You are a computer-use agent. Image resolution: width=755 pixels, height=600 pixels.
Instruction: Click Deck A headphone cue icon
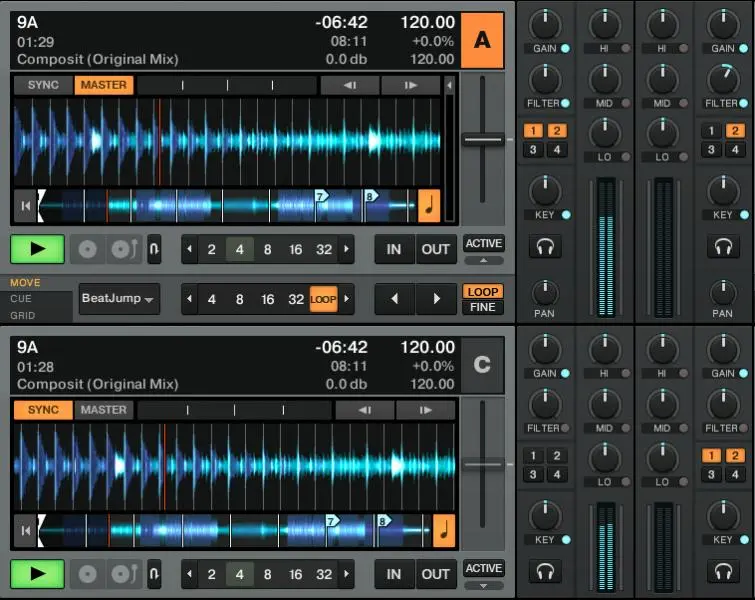pos(545,246)
